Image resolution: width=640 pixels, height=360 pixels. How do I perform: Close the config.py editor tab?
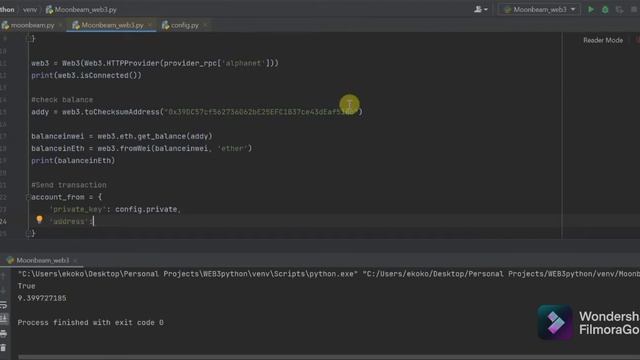(205, 25)
